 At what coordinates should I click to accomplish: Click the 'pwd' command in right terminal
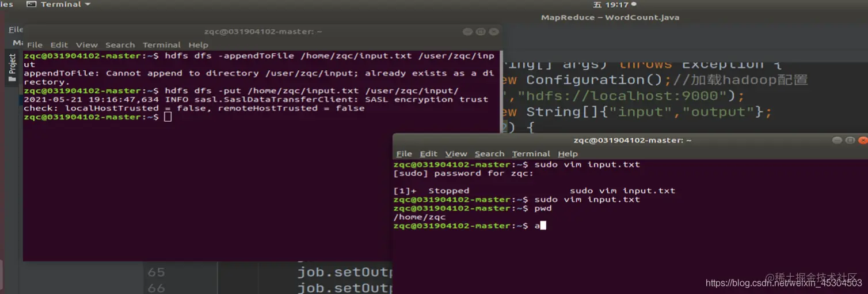coord(543,208)
